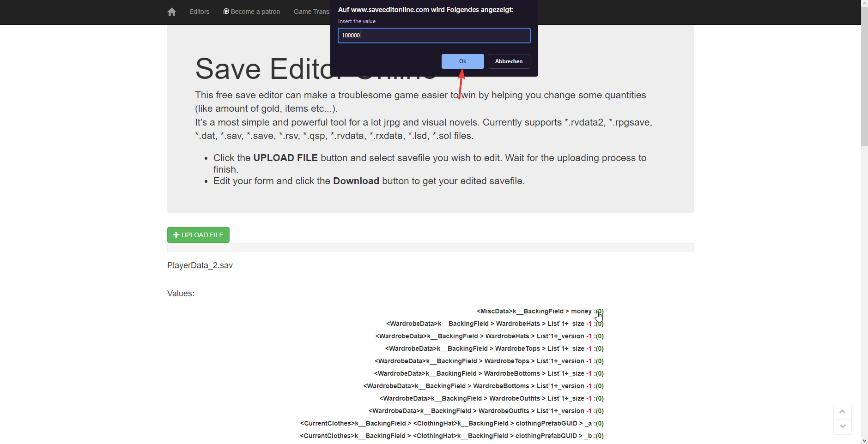The image size is (868, 444).
Task: Click the scroll-to-top chevron button
Action: tap(842, 411)
